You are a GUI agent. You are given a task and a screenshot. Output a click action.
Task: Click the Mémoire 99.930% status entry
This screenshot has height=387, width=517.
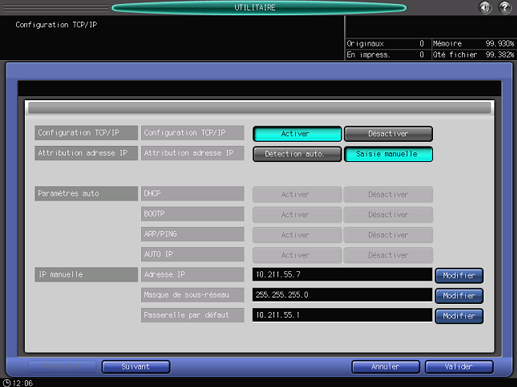pyautogui.click(x=473, y=44)
